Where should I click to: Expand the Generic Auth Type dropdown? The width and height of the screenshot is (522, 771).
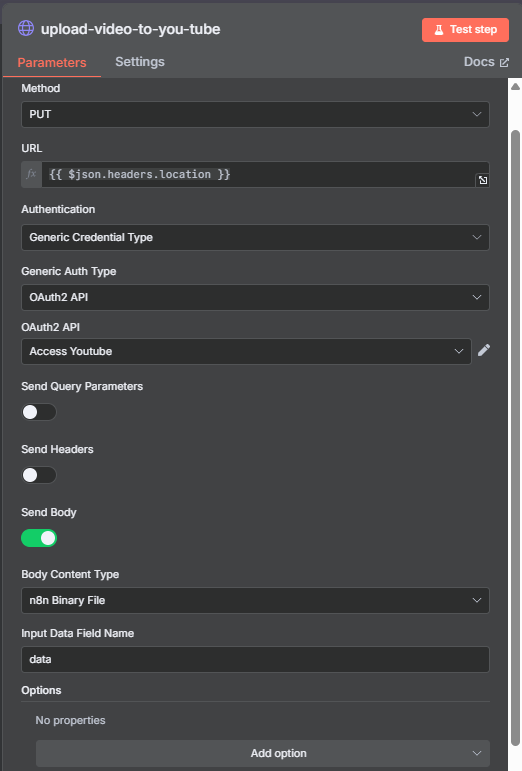(255, 297)
